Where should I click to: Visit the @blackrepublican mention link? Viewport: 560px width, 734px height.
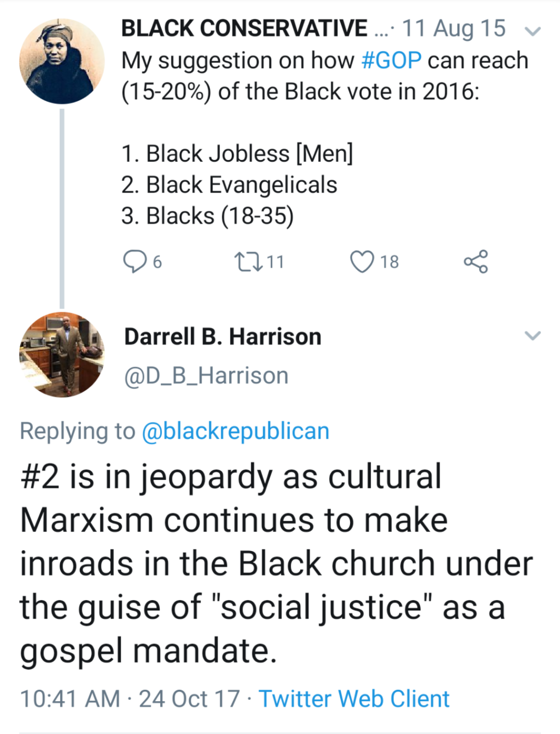pos(236,431)
